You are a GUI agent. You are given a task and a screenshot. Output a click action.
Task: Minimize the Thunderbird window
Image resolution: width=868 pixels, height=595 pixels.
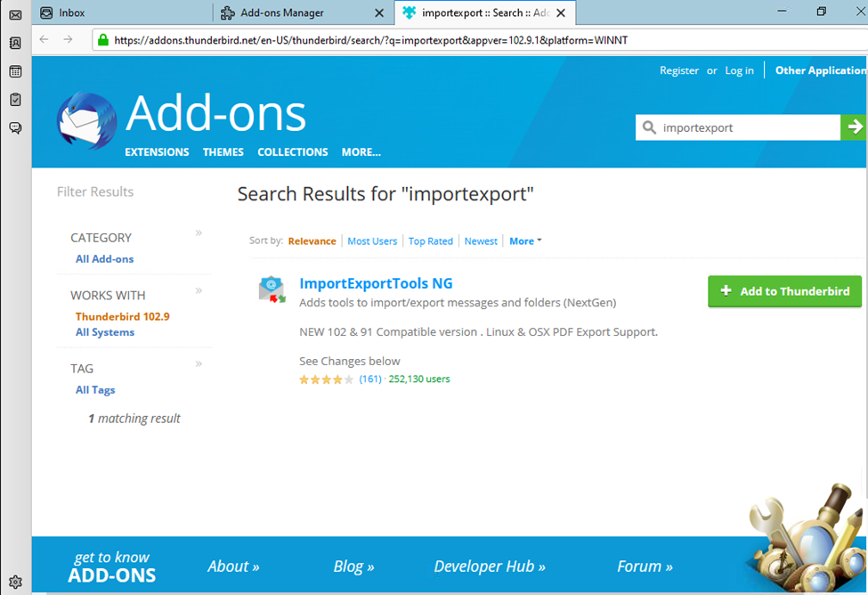pyautogui.click(x=783, y=11)
